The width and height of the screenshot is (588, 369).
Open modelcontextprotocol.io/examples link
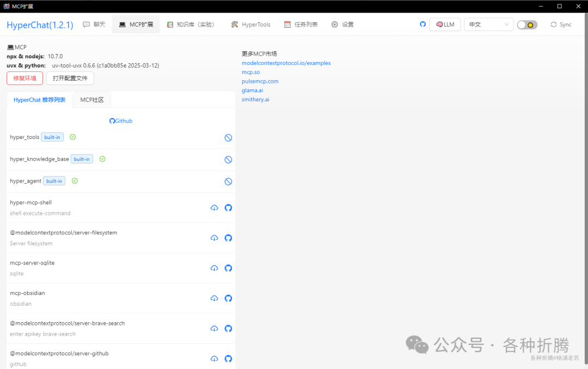click(x=286, y=63)
